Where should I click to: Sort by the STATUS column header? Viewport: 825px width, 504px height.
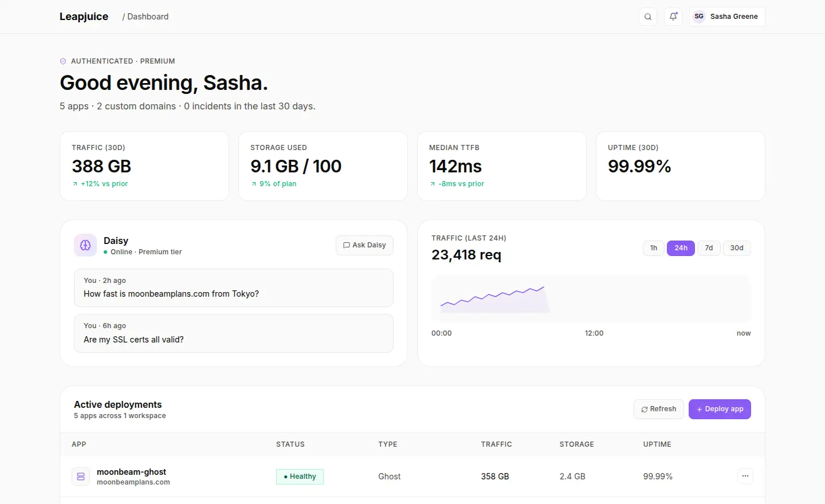coord(290,444)
